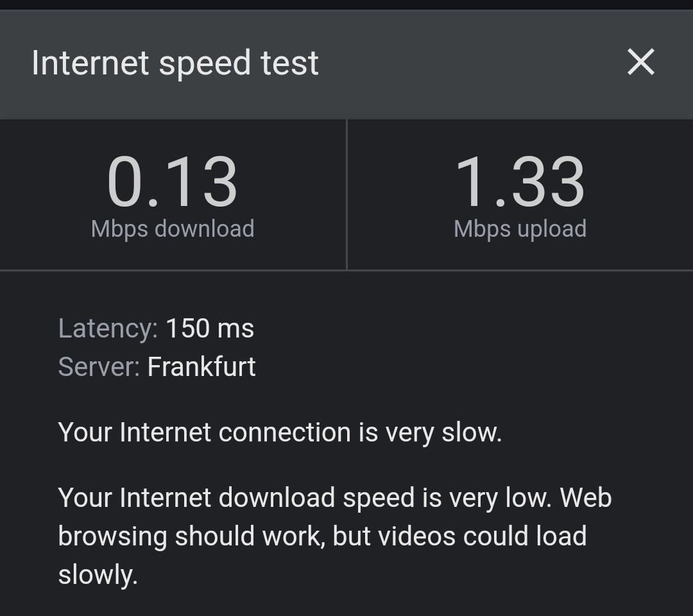Click empty space right of Frankfurt
This screenshot has width=693, height=616.
[x=449, y=367]
